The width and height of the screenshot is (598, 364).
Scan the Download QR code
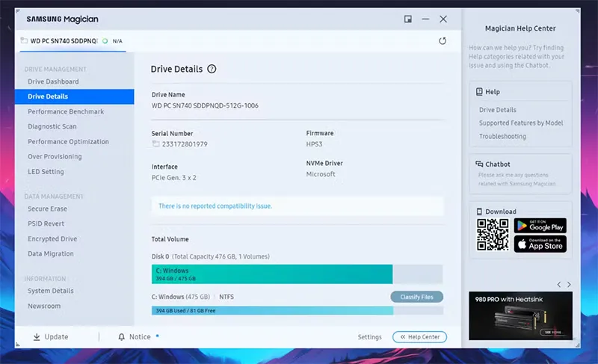[493, 235]
